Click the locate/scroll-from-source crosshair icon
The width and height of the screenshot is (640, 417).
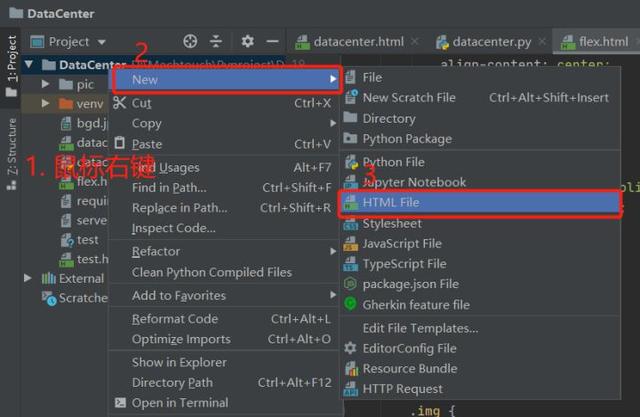tap(190, 41)
